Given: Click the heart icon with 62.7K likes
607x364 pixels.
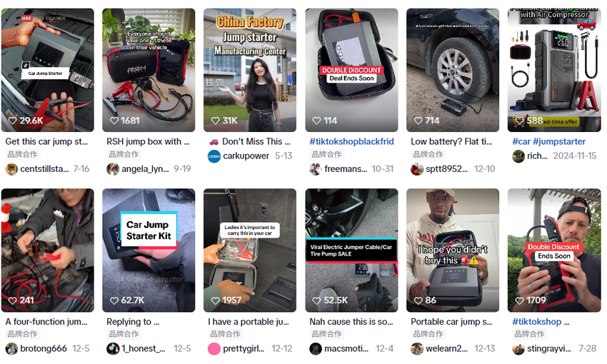Looking at the screenshot, I should (x=114, y=300).
